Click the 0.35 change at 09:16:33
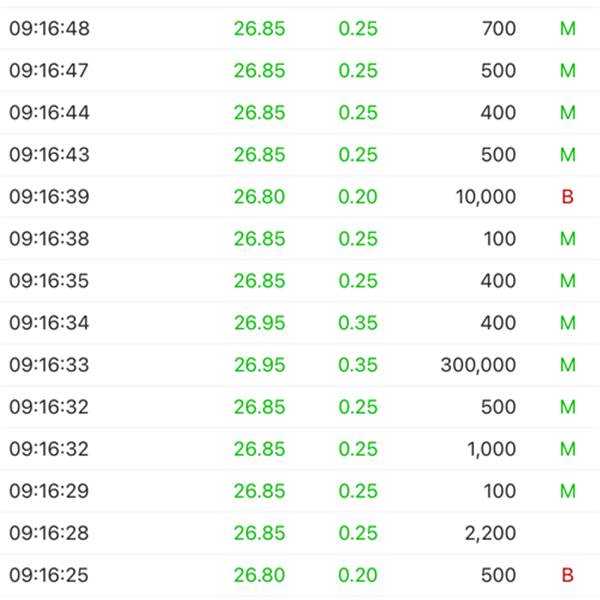600x600 pixels. click(x=358, y=365)
